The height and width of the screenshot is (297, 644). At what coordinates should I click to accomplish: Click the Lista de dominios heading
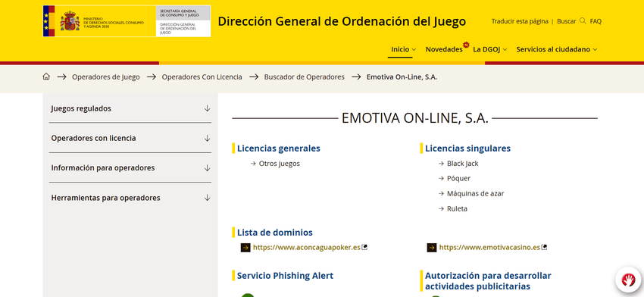click(275, 233)
